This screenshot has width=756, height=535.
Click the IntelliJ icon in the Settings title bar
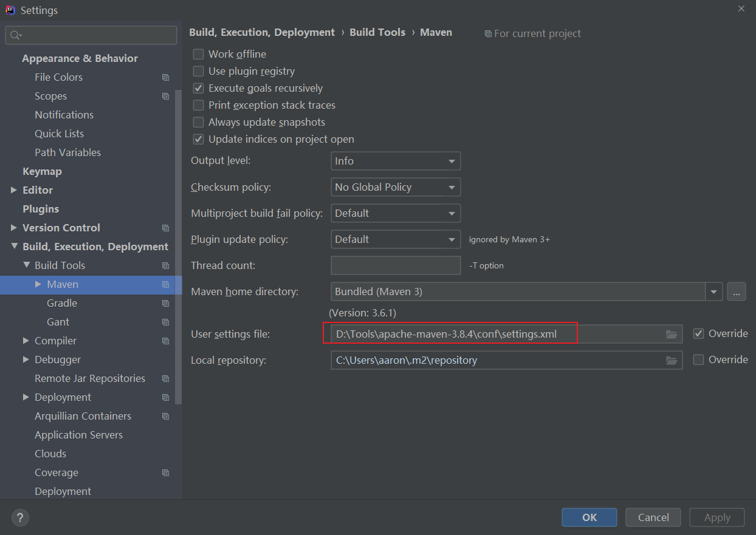coord(10,10)
